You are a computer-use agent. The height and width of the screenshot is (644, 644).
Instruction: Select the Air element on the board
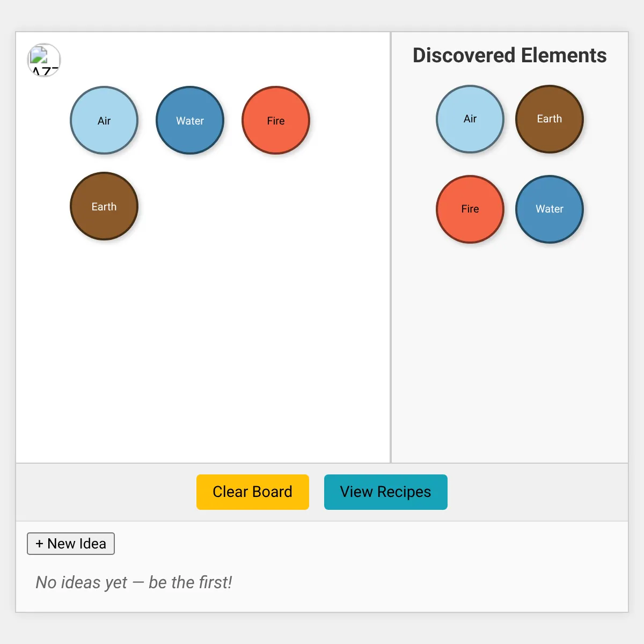104,120
